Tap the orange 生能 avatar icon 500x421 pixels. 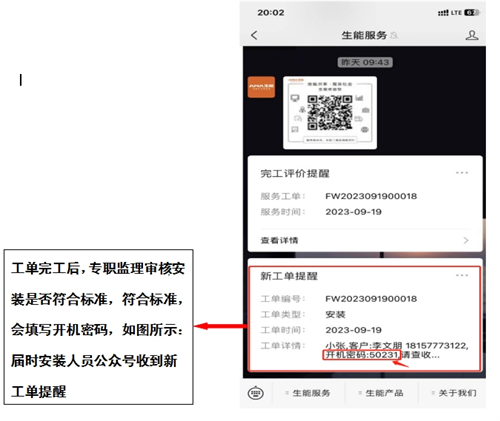coord(261,87)
